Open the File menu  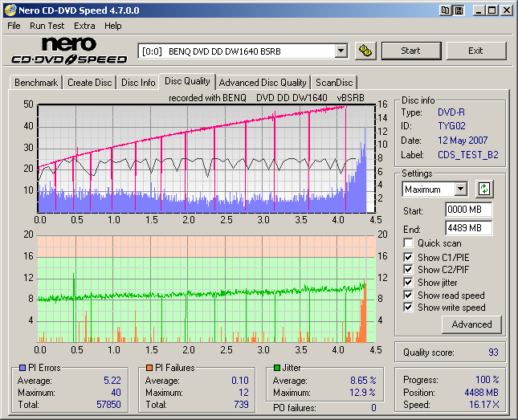click(x=14, y=26)
